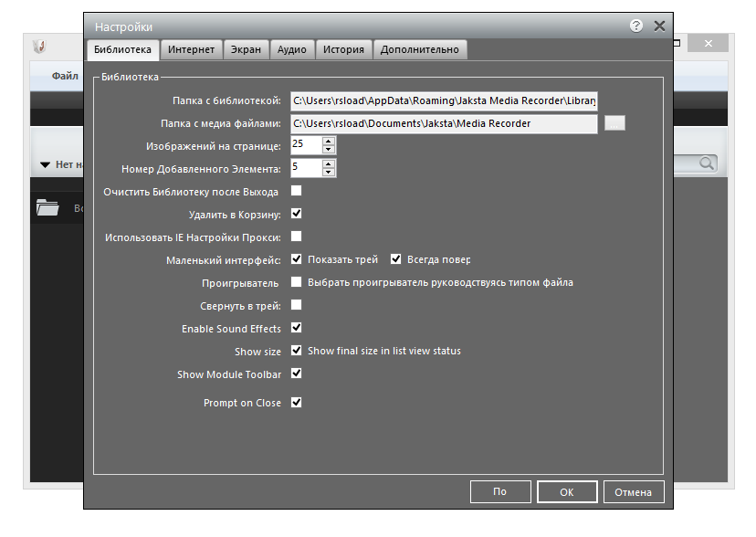This screenshot has height=537, width=756.
Task: Click the Изображений на странице value field
Action: (306, 144)
